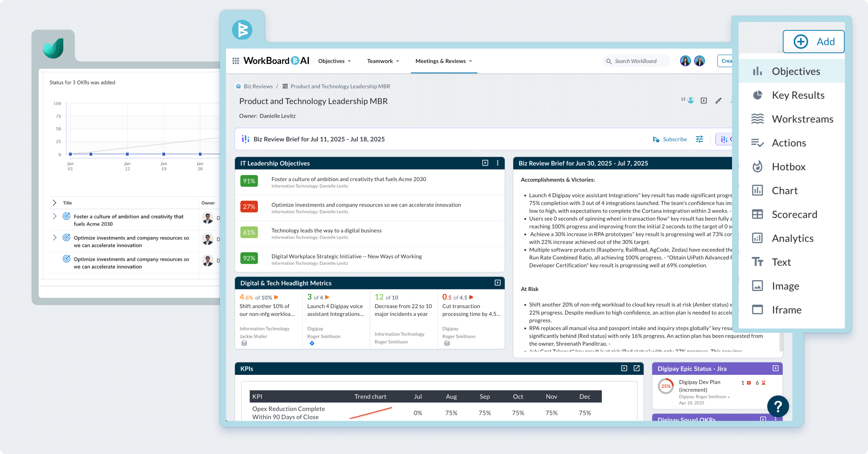Viewport: 868px width, 454px height.
Task: Click the WorkBoard AI logo
Action: 276,61
